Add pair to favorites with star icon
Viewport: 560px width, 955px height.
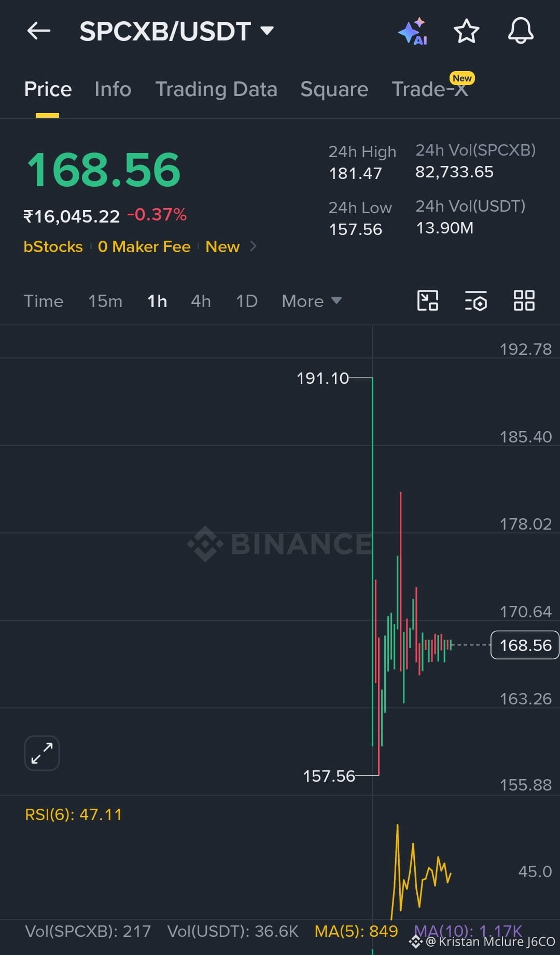pos(467,31)
